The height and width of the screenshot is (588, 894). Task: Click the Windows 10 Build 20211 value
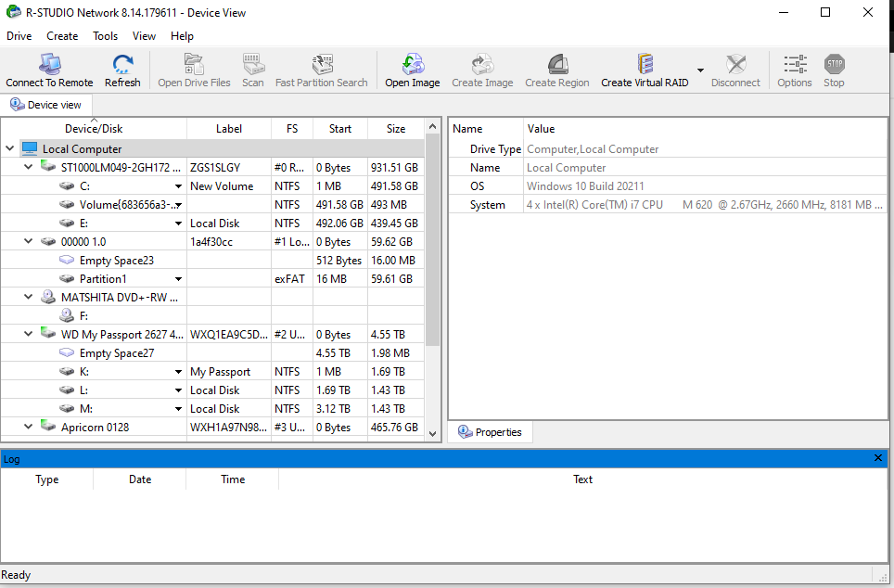point(585,186)
